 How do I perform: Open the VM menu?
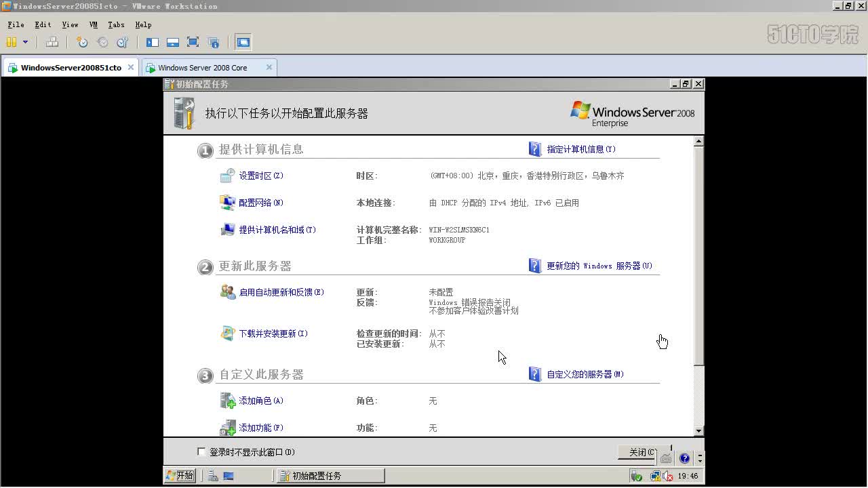click(x=94, y=24)
